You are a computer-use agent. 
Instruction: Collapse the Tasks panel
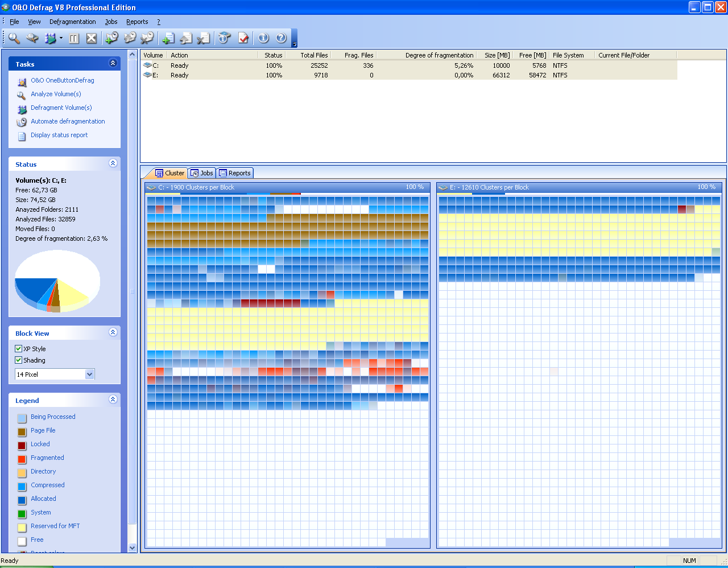(113, 63)
